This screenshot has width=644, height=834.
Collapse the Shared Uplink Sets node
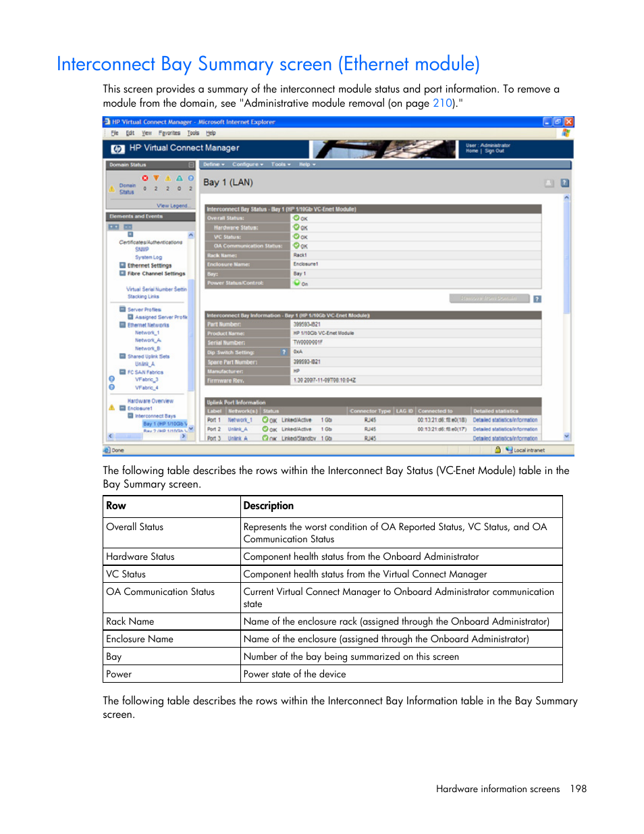coord(123,356)
